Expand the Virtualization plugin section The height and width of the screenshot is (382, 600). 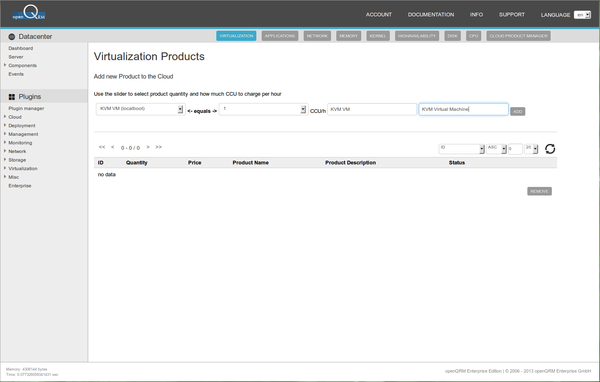pyautogui.click(x=23, y=168)
